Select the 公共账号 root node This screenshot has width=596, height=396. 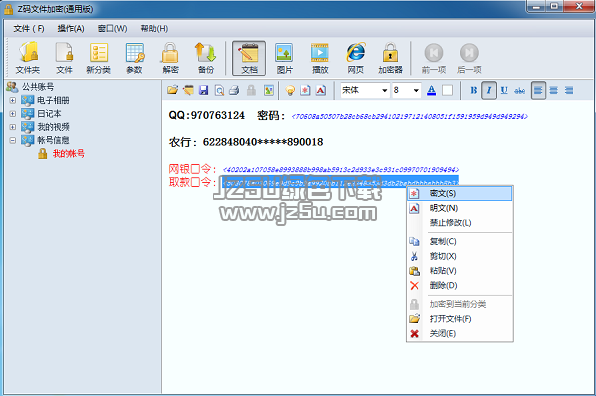tap(38, 87)
